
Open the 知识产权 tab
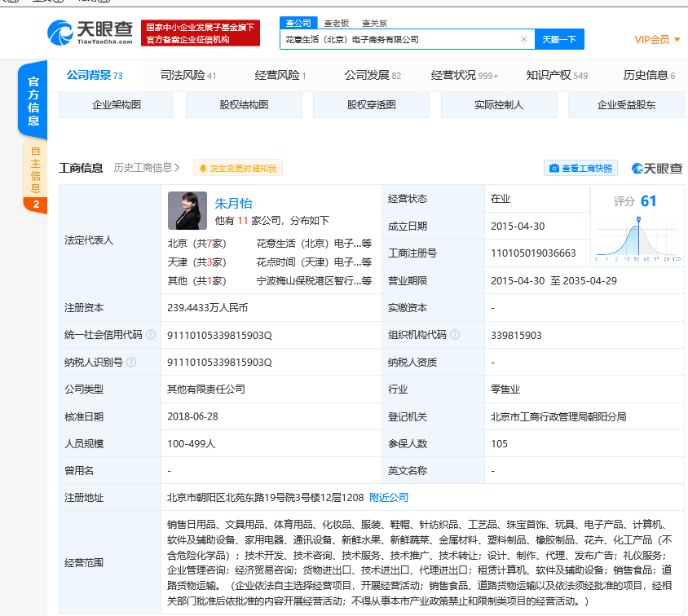557,76
